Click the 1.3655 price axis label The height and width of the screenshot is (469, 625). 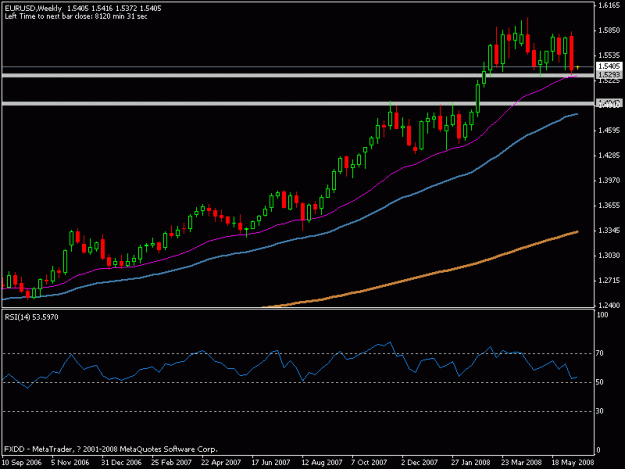pyautogui.click(x=609, y=206)
